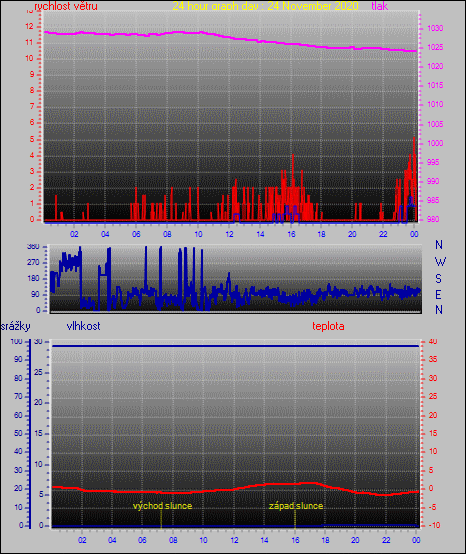Click the 'západ slunce' sunset marker label
The image size is (466, 554).
296,506
